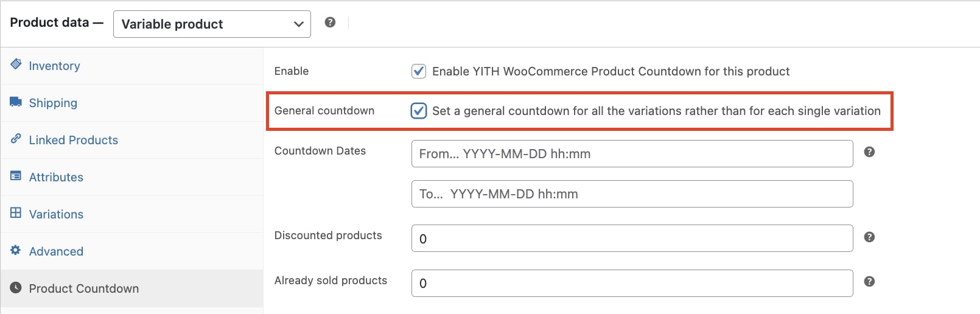This screenshot has height=314, width=980.
Task: Click help icon beside Already sold products
Action: coord(869,282)
